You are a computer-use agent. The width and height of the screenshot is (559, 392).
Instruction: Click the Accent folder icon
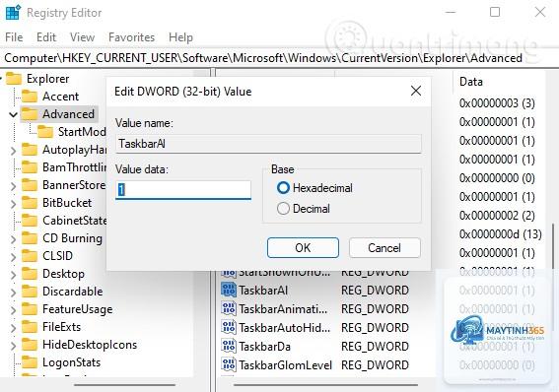[x=30, y=97]
